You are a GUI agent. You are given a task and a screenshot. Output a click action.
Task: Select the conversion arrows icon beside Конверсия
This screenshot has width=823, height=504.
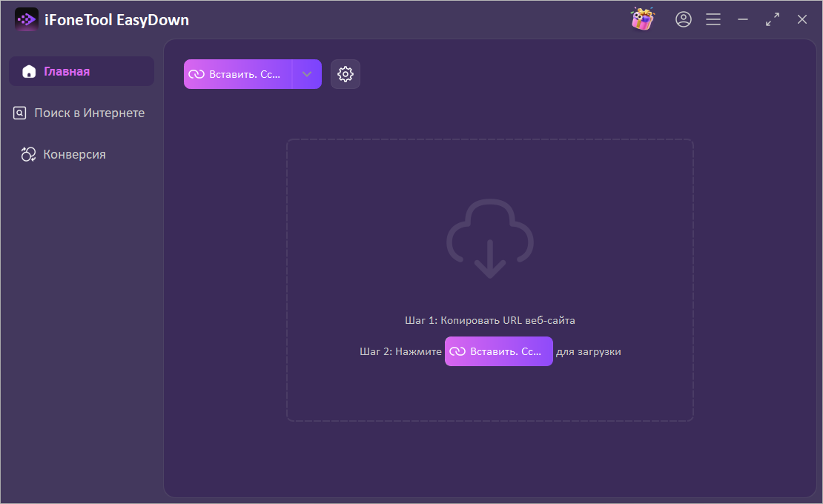tap(28, 153)
